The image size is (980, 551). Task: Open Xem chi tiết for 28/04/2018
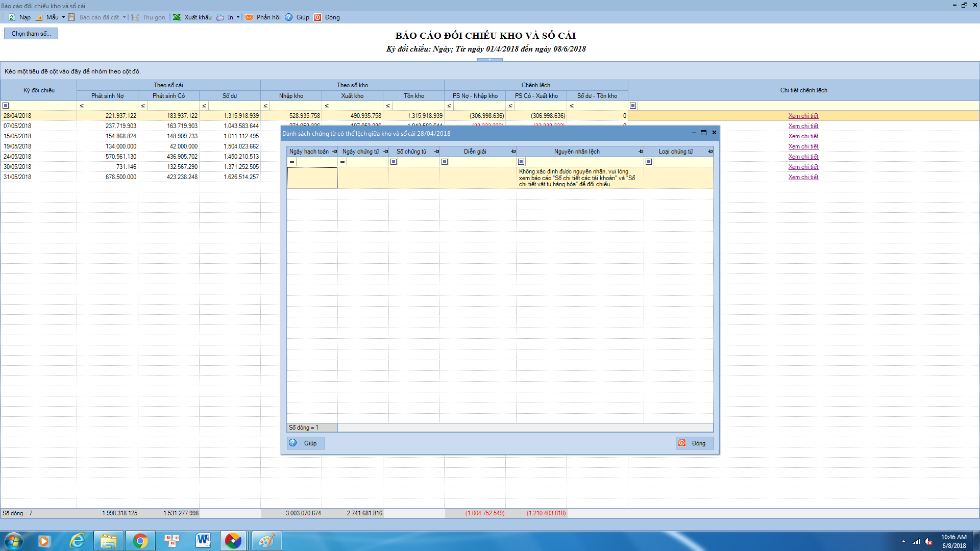click(x=803, y=116)
